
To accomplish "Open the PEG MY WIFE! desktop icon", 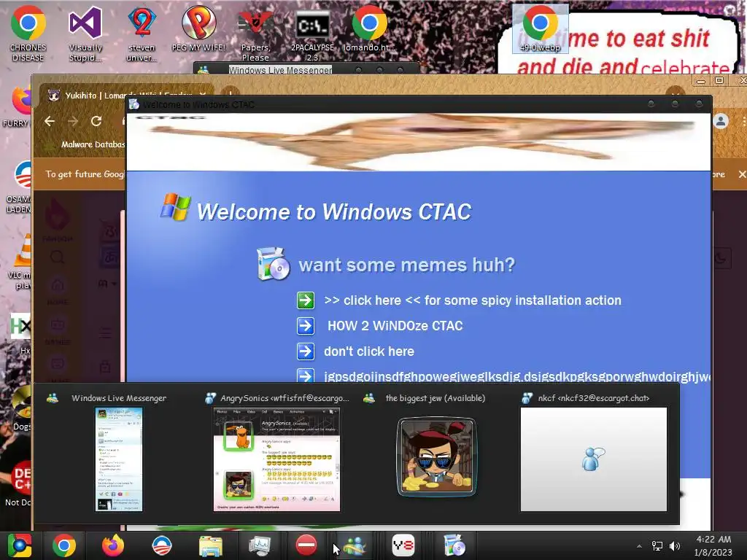I will (x=198, y=28).
